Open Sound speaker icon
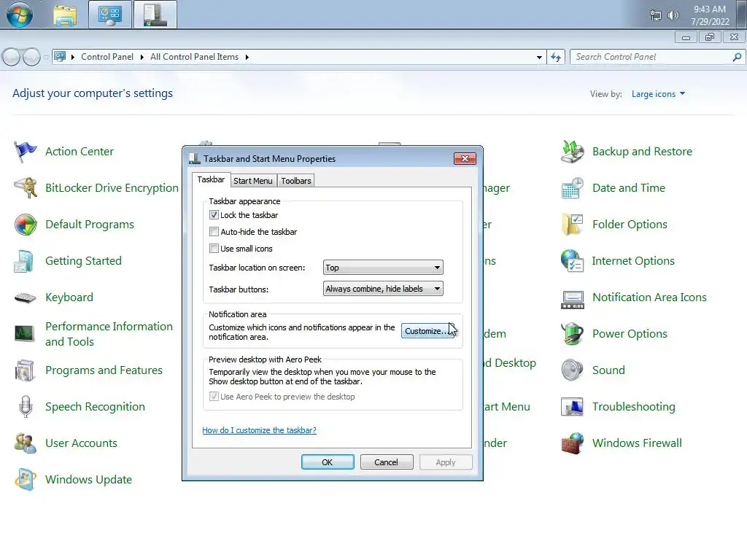747x560 pixels. click(572, 370)
